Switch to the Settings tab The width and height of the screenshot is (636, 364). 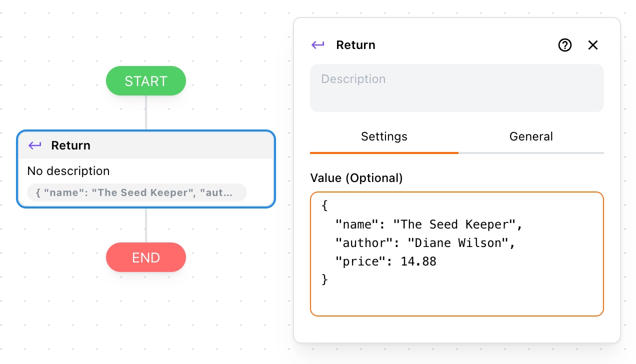(x=384, y=136)
